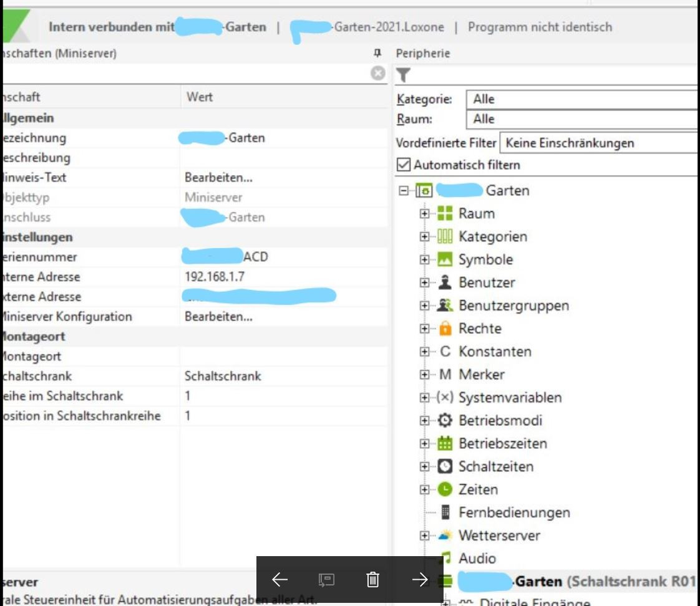This screenshot has height=606, width=700.
Task: Collapse the Garten root tree node
Action: pos(404,191)
